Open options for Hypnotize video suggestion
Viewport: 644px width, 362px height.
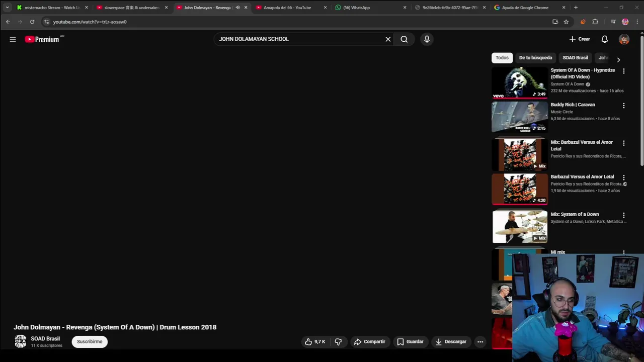[x=623, y=71]
